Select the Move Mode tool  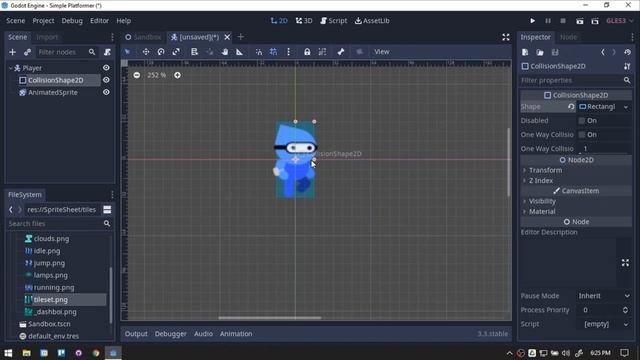click(x=146, y=52)
